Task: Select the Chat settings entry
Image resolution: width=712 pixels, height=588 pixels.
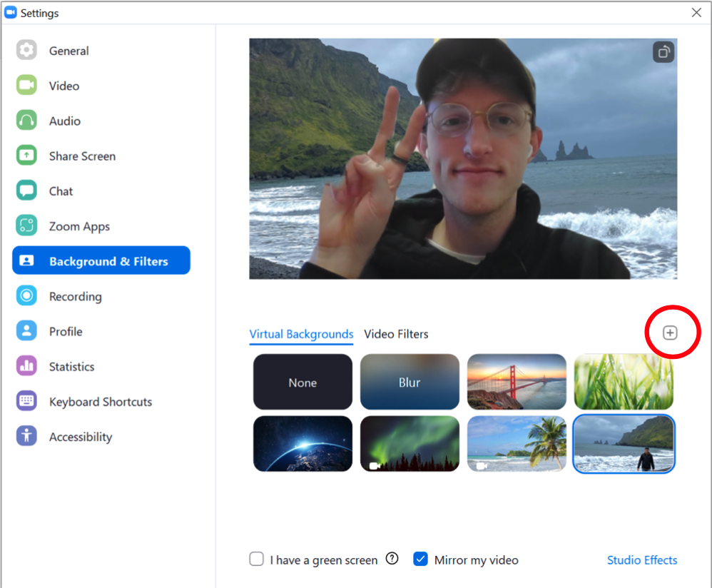Action: point(61,191)
